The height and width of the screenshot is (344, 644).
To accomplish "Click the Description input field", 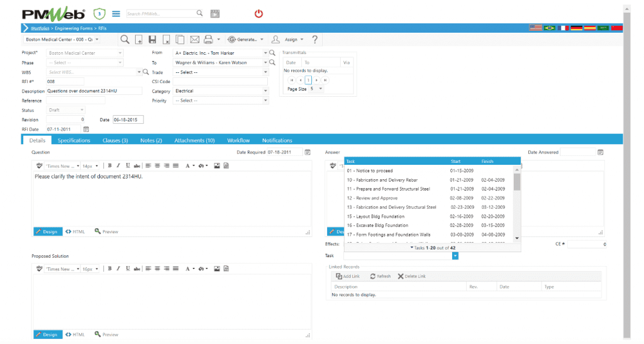I will click(94, 91).
